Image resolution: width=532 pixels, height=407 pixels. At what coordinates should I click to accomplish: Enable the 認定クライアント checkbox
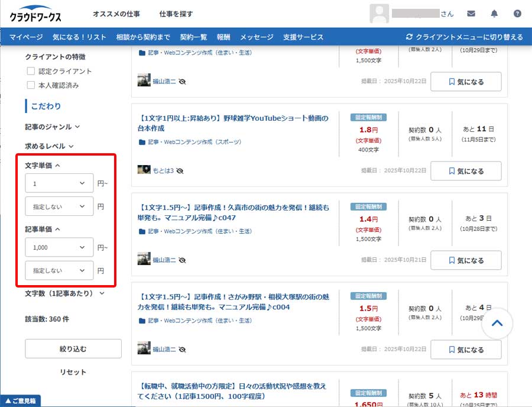coord(31,72)
